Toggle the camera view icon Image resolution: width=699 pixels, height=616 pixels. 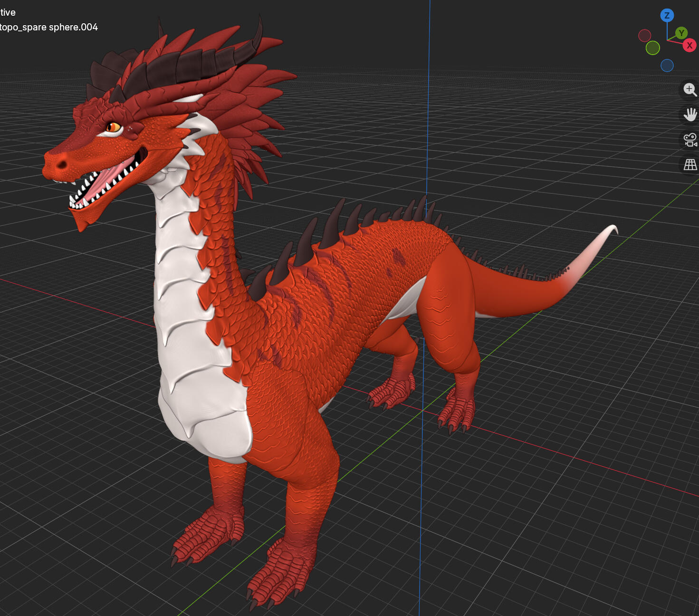point(690,140)
